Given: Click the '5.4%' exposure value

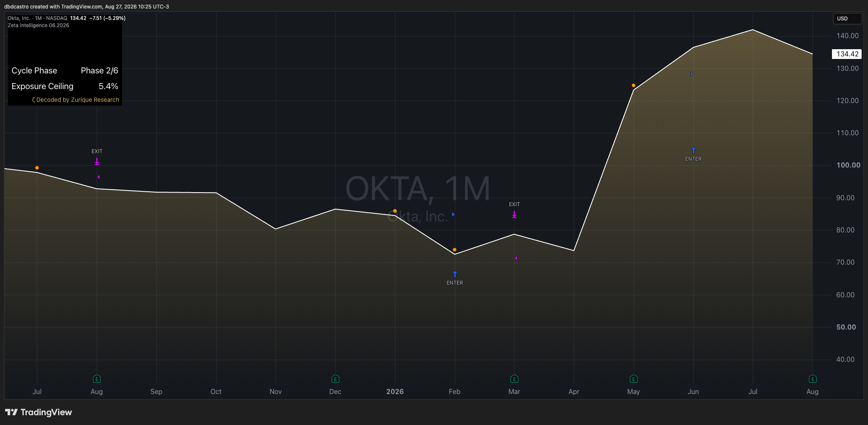Looking at the screenshot, I should (108, 86).
